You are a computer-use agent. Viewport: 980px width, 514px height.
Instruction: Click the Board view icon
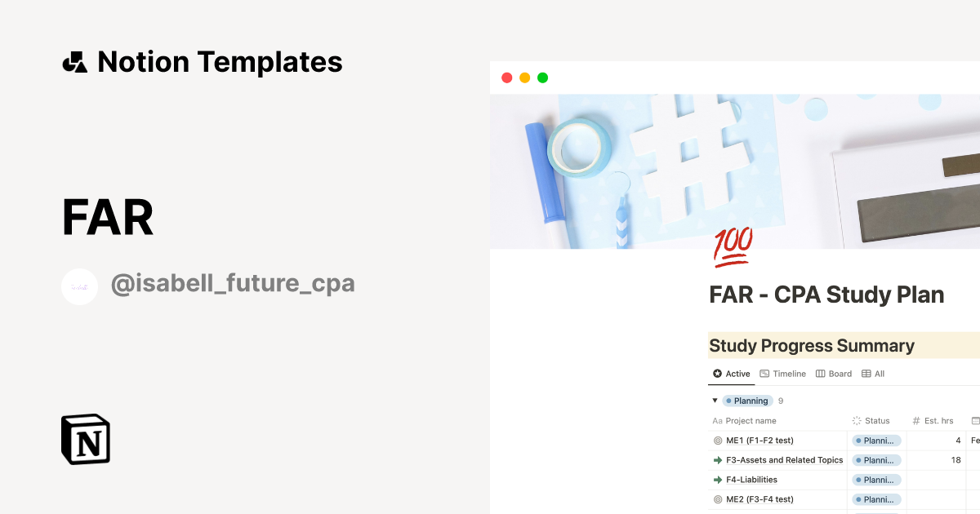pyautogui.click(x=834, y=374)
